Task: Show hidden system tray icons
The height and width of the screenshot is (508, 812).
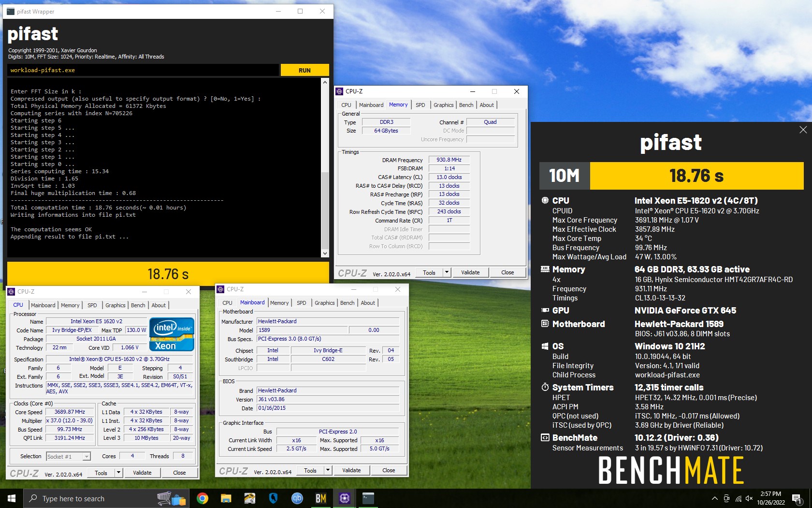Action: 714,498
